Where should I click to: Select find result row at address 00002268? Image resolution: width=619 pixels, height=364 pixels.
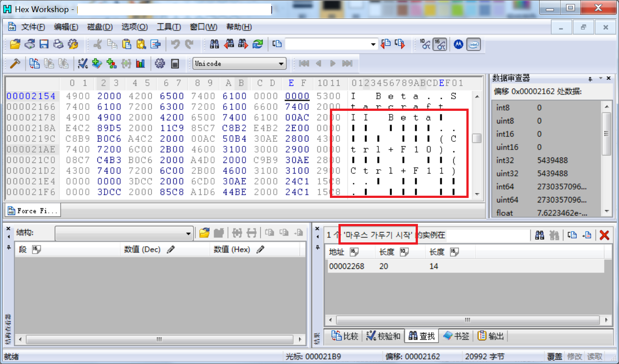pos(464,266)
